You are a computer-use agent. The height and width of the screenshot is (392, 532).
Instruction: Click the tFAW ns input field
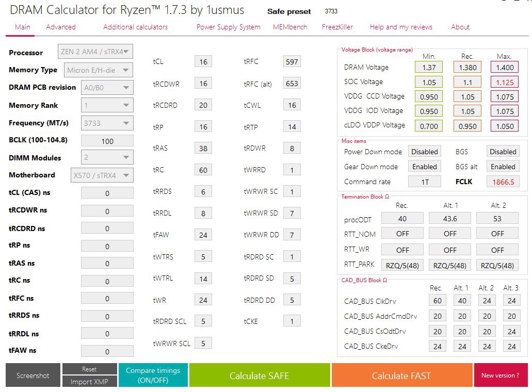(107, 351)
